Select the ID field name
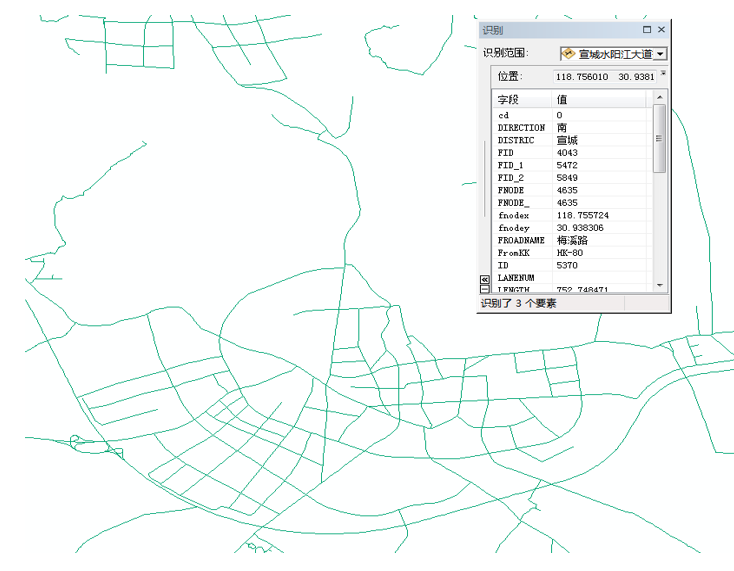 (503, 265)
